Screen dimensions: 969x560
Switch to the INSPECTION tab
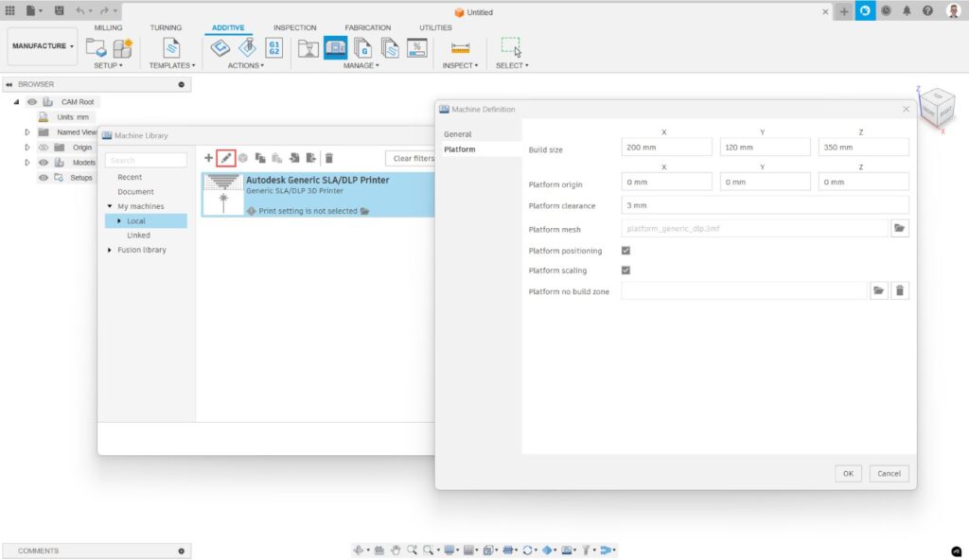295,27
